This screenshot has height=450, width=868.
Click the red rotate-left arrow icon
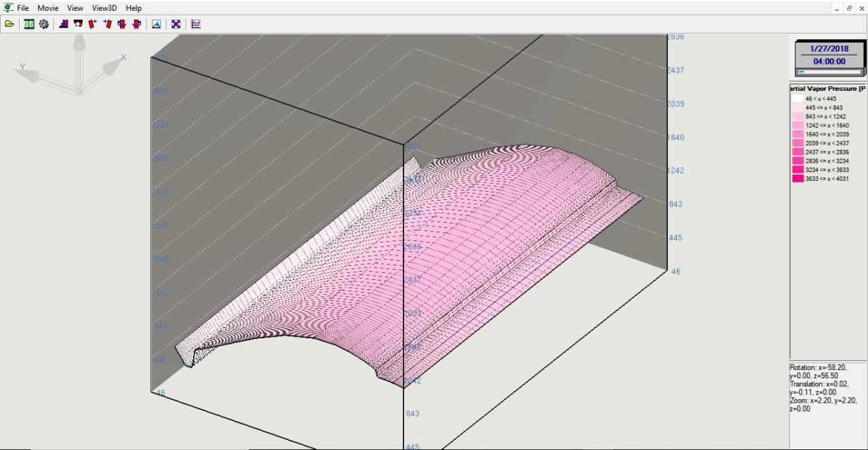(93, 24)
